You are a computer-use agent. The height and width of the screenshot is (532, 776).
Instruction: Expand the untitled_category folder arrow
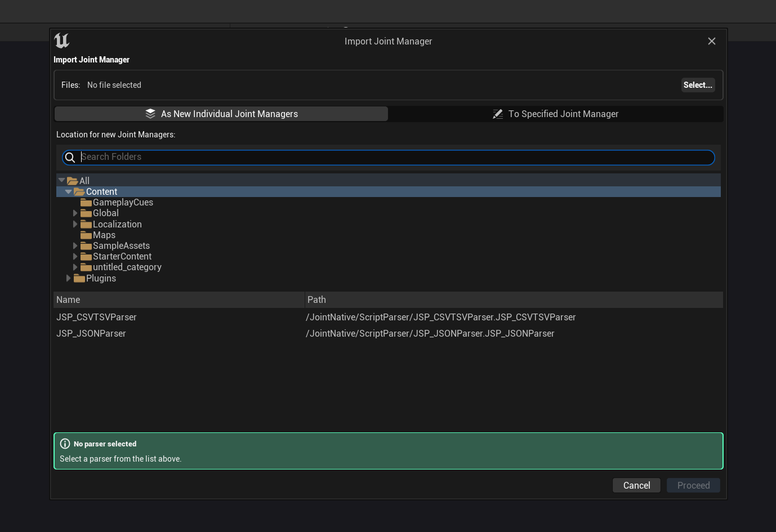point(75,267)
